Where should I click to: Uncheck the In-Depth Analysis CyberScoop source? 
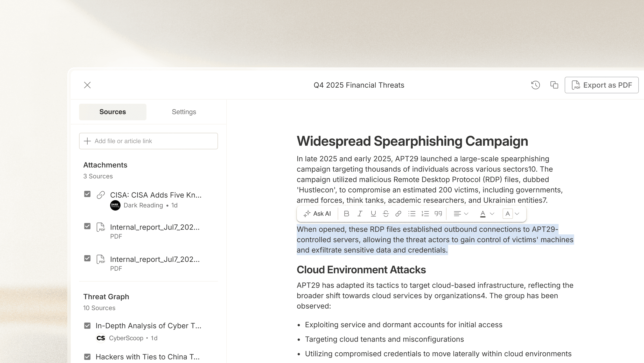coord(87,326)
